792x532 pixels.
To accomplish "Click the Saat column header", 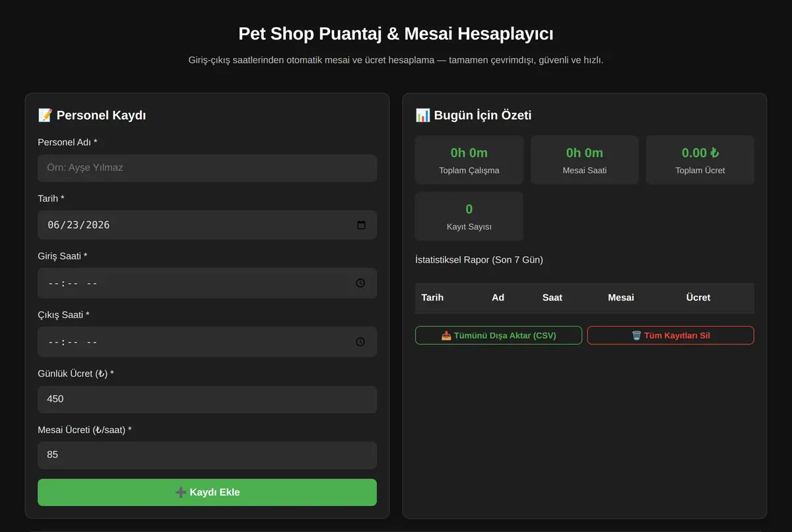I will coord(552,298).
